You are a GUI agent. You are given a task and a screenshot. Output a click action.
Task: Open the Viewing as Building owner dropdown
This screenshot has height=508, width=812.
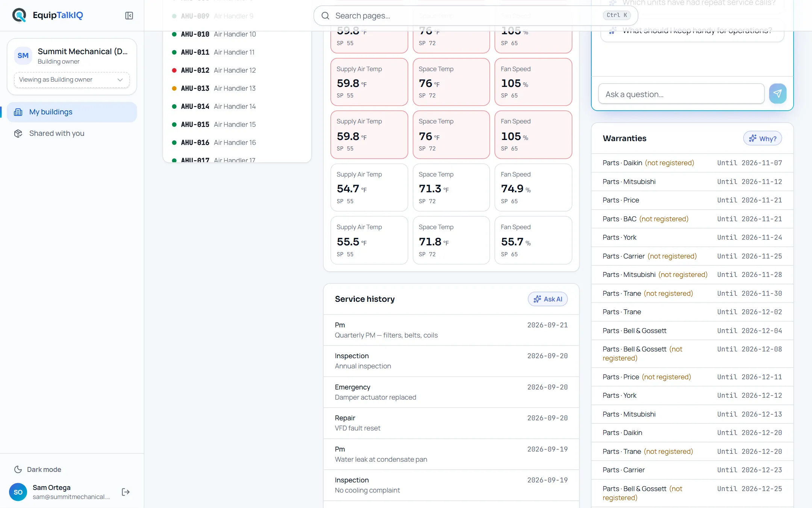tap(72, 80)
